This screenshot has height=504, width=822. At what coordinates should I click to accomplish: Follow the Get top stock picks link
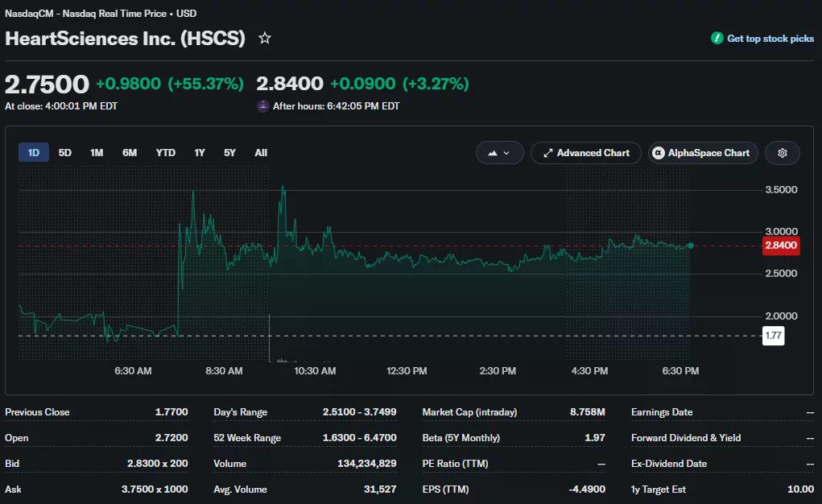pyautogui.click(x=770, y=39)
